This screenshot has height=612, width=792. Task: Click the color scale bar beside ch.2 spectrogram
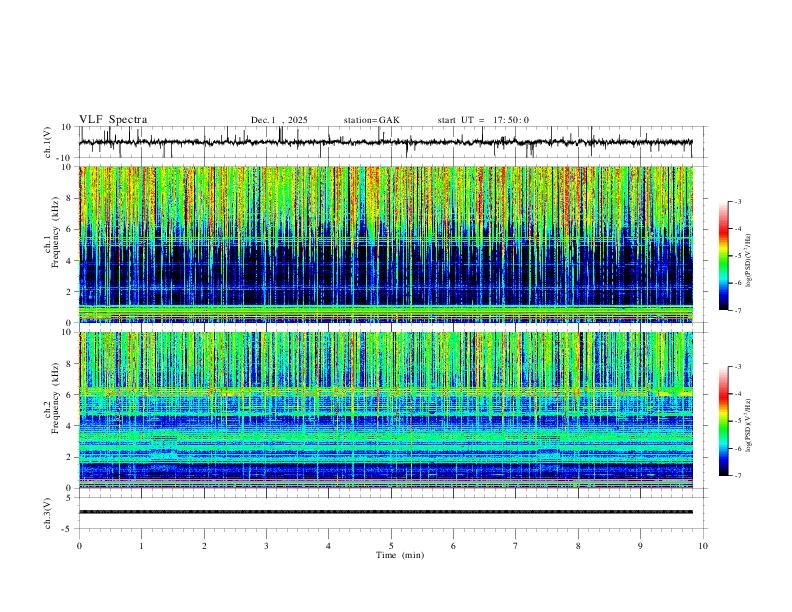[x=724, y=421]
